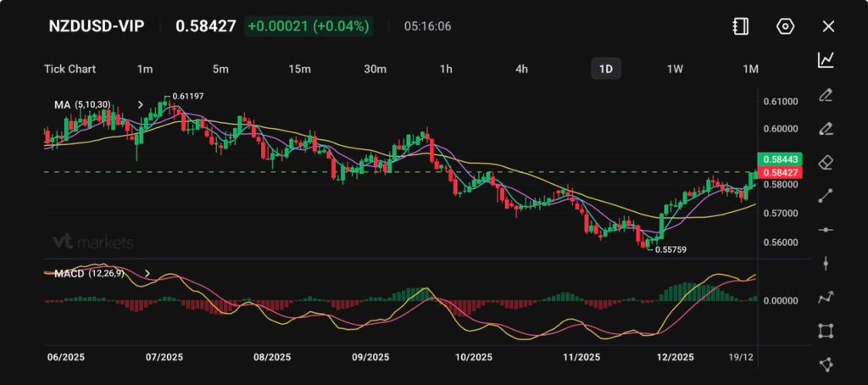The height and width of the screenshot is (385, 868).
Task: Select the trend line drawing tool
Action: (x=826, y=196)
